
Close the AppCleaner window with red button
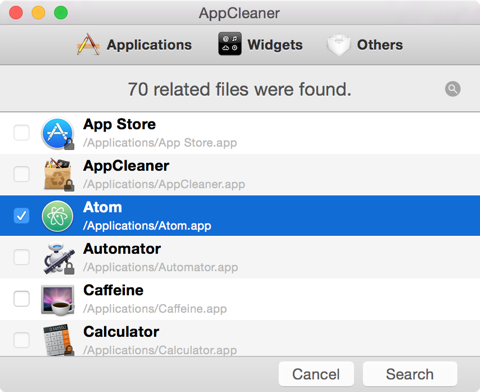click(16, 13)
